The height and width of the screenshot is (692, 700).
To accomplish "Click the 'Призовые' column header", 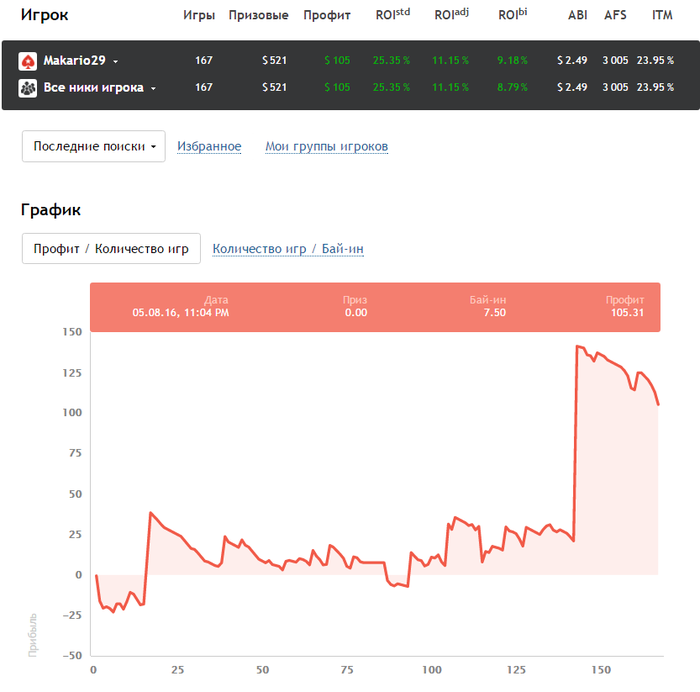I will [x=258, y=16].
